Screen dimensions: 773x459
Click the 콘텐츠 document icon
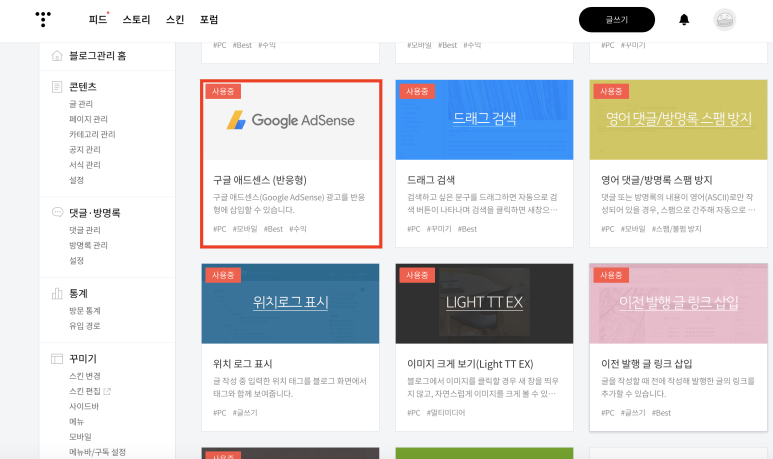coord(57,87)
